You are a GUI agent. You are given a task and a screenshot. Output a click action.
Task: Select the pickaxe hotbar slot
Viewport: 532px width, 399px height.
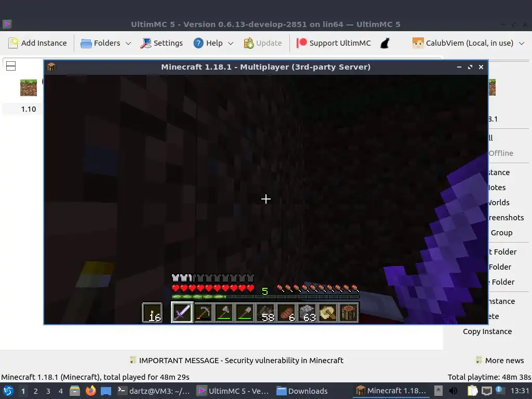pyautogui.click(x=203, y=312)
